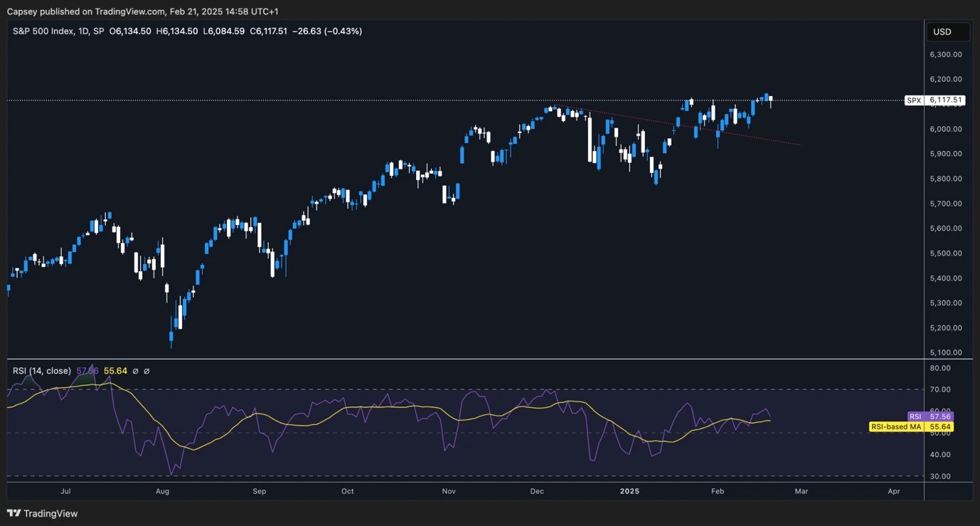Click the dashed 70.00 RSI overbought line
Viewport: 980px width, 526px height.
(x=462, y=389)
